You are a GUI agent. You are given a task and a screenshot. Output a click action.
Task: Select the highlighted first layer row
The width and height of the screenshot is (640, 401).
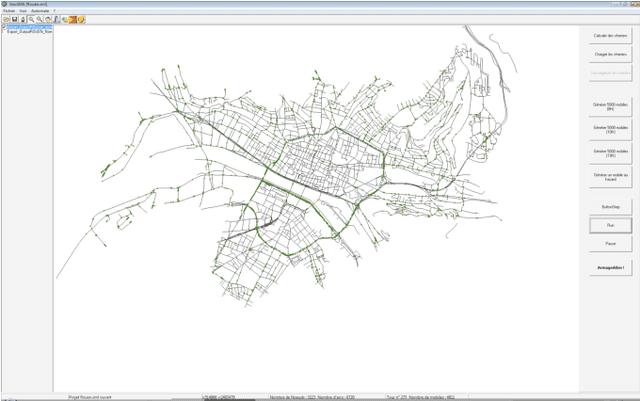click(x=29, y=27)
